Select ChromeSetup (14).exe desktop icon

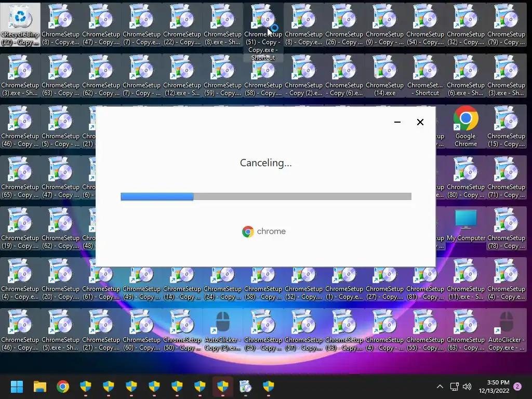point(384,75)
